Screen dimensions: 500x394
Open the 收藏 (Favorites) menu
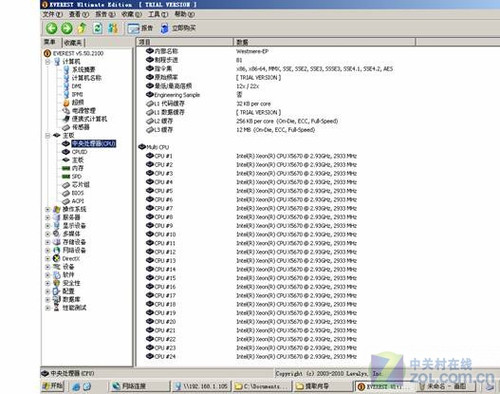tap(131, 14)
